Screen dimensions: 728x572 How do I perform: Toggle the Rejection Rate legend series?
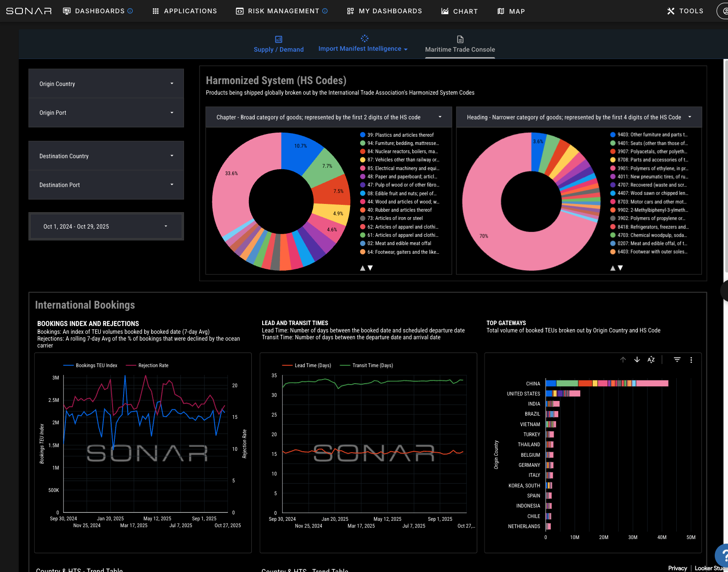pyautogui.click(x=147, y=365)
